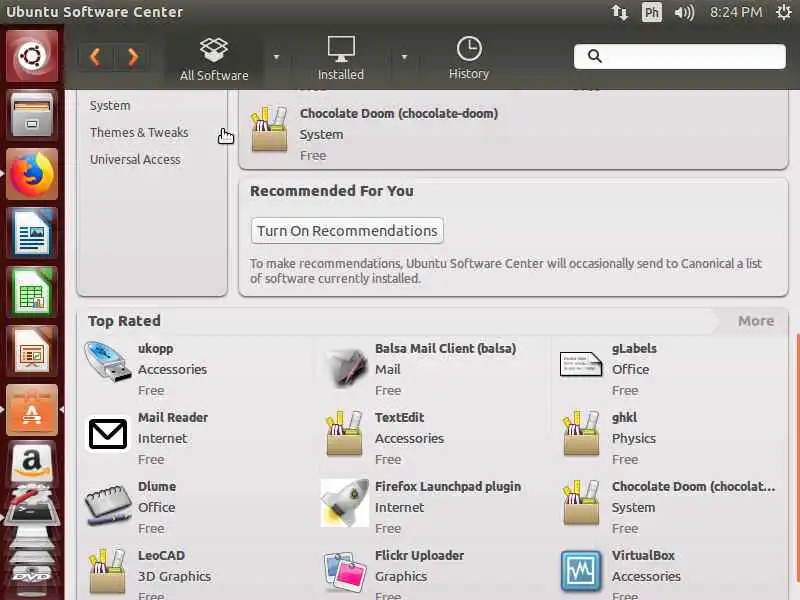Click the LeoCAD title text
The image size is (800, 600).
pyautogui.click(x=161, y=555)
